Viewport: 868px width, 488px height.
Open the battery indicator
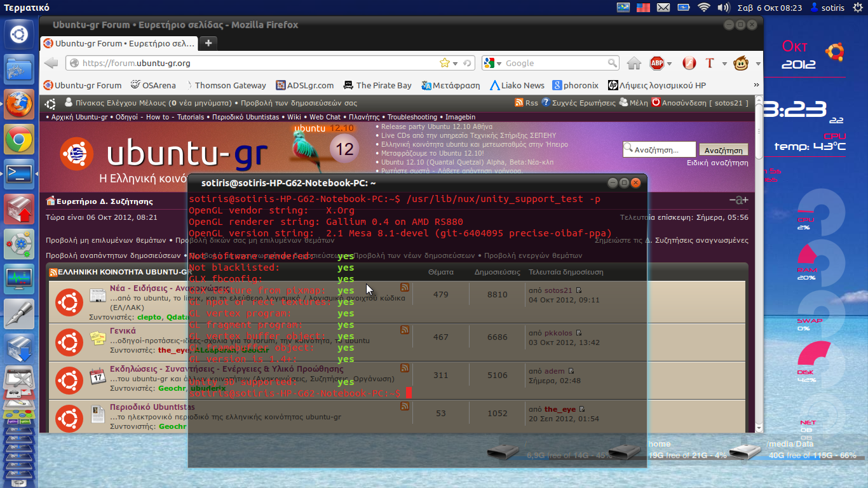[x=683, y=8]
